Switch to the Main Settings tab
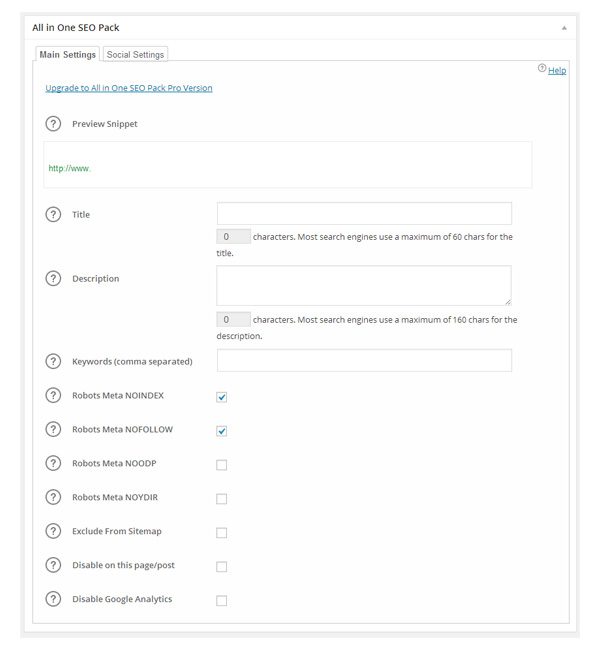This screenshot has width=600, height=650. pyautogui.click(x=68, y=54)
